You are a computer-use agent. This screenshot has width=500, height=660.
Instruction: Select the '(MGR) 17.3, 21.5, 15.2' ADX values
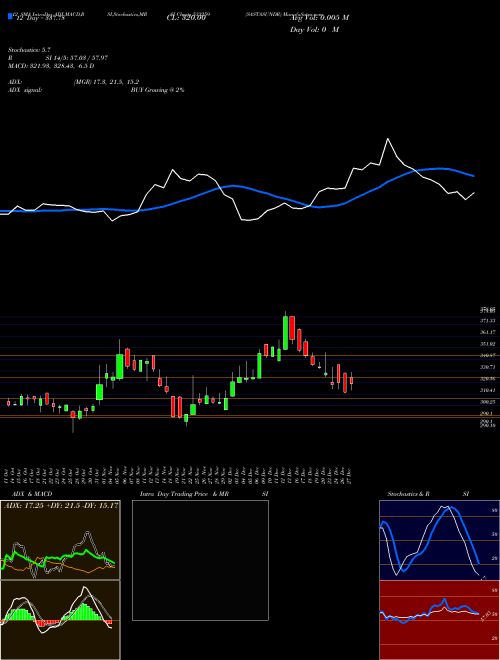[x=106, y=82]
